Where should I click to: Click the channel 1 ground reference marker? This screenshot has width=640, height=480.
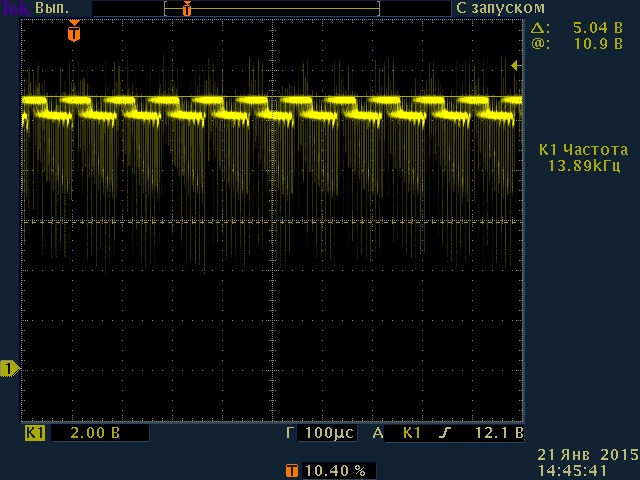[x=10, y=369]
